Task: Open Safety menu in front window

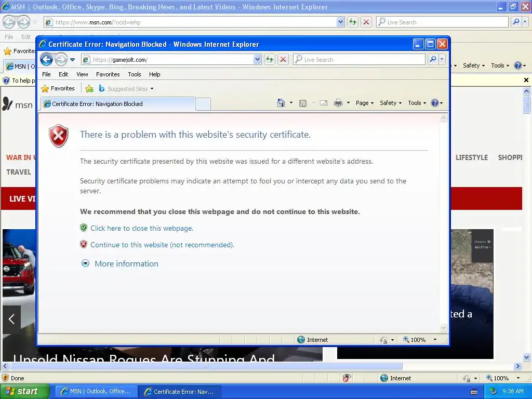Action: [391, 103]
